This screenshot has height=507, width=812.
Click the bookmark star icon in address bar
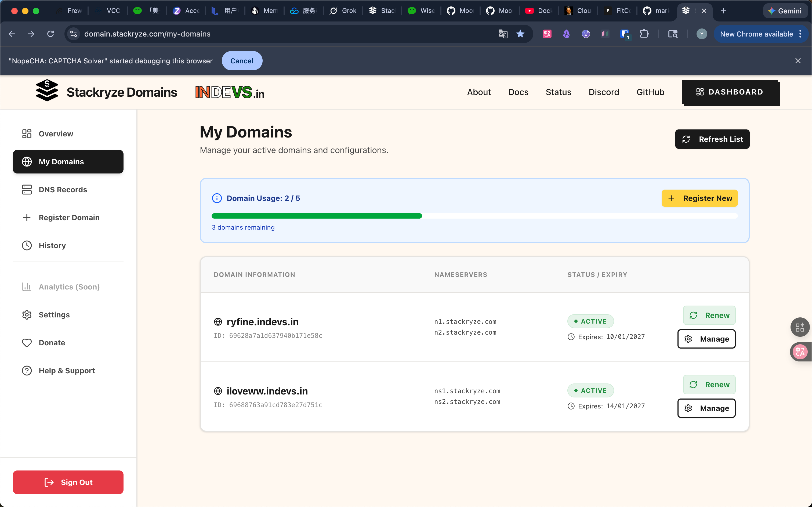(x=520, y=34)
